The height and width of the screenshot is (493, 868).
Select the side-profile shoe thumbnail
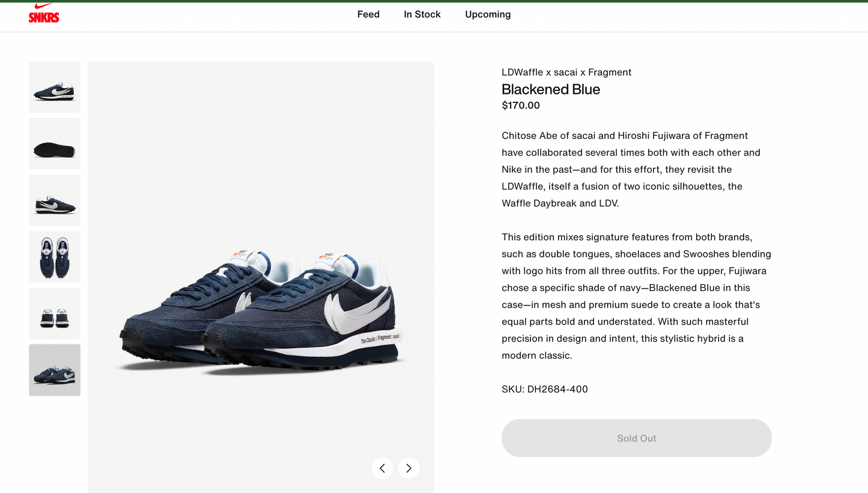coord(54,200)
